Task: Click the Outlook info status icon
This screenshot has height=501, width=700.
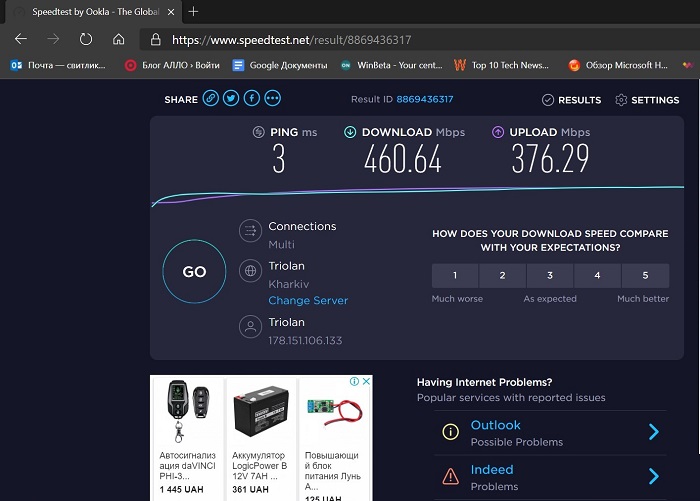Action: click(x=450, y=432)
